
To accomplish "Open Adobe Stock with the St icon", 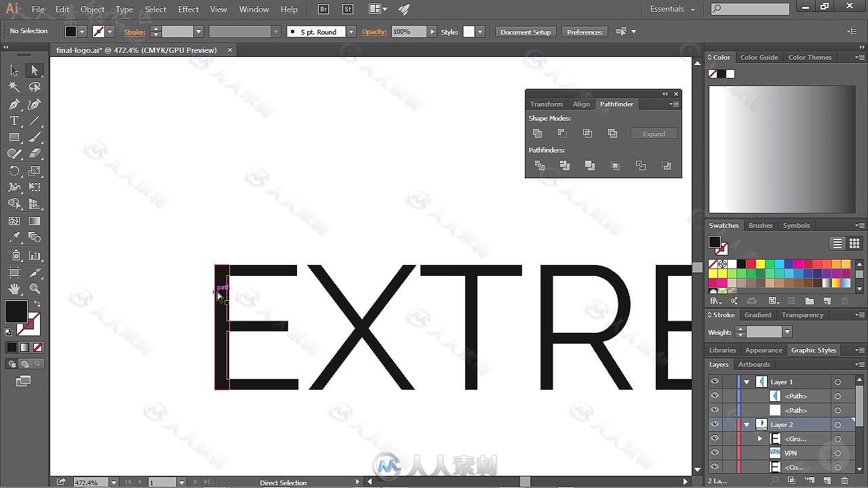I will click(348, 9).
